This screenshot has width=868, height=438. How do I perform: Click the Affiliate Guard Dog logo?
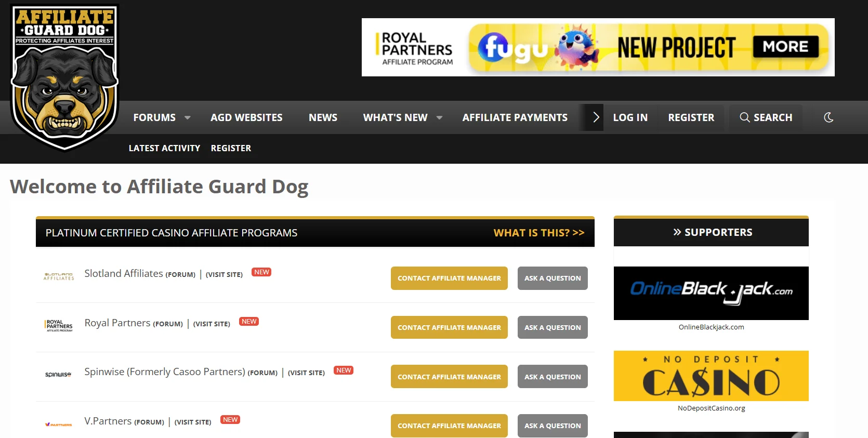64,78
